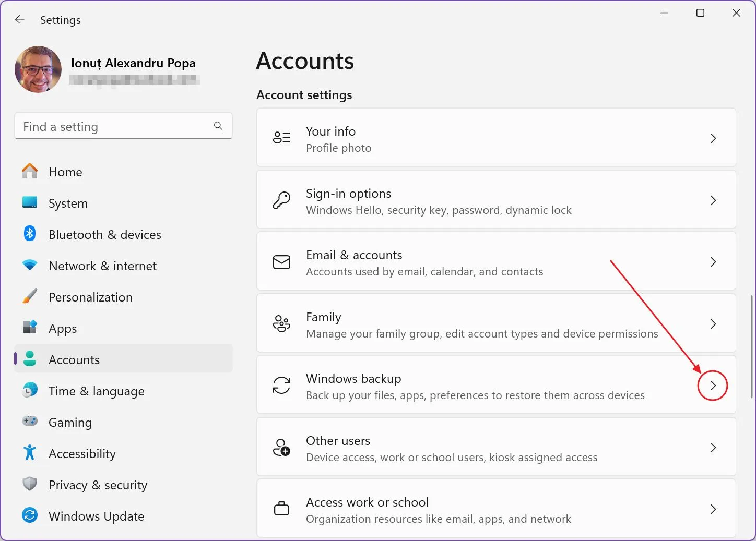Expand the Your info chevron
This screenshot has width=756, height=541.
[x=713, y=138]
